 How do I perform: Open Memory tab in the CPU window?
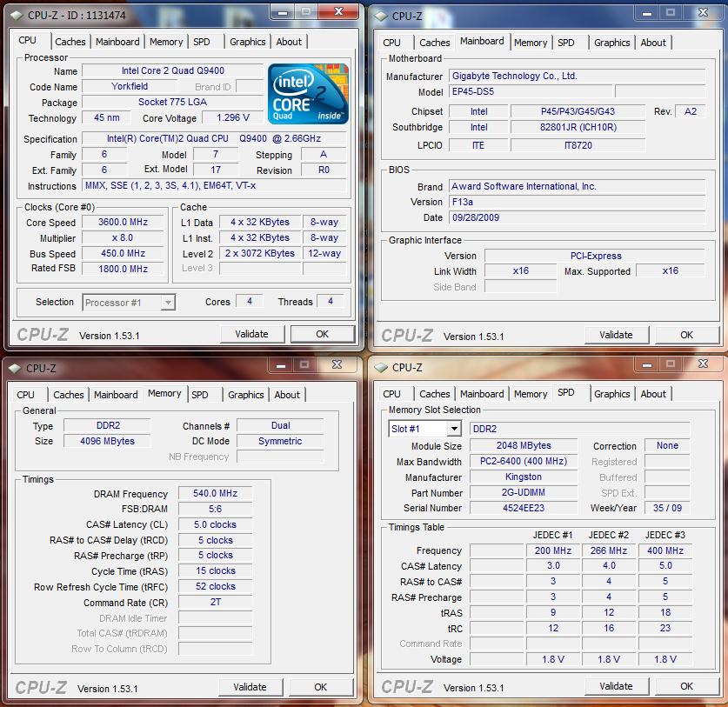tap(166, 42)
